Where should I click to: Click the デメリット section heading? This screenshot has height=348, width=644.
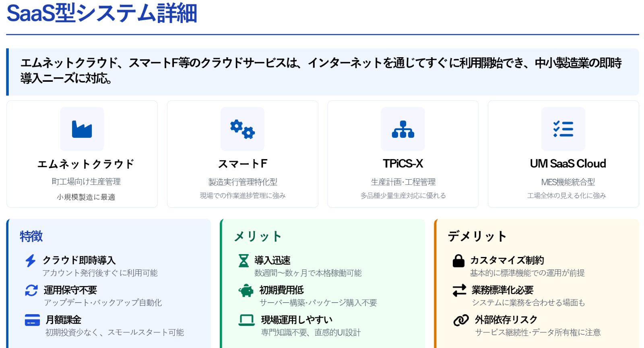477,236
